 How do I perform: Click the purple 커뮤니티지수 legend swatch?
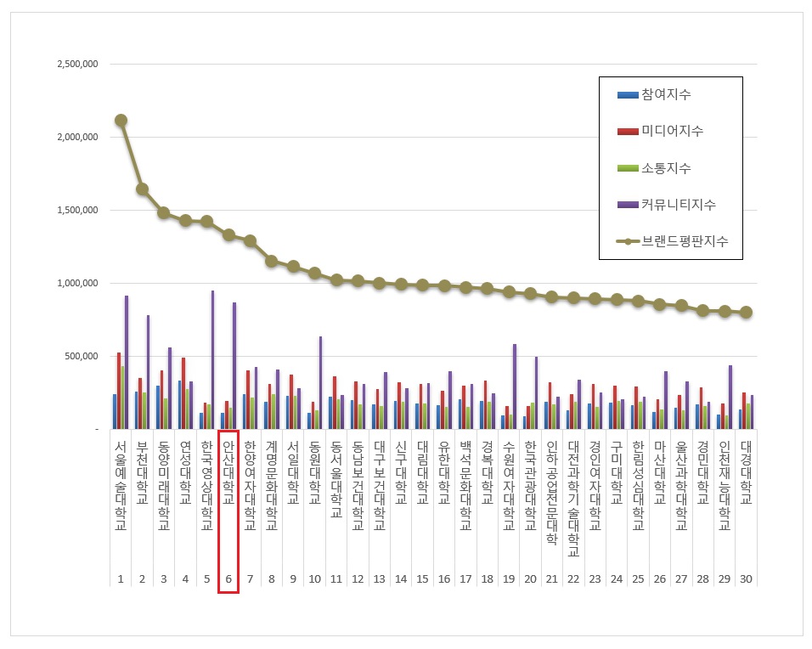[628, 205]
